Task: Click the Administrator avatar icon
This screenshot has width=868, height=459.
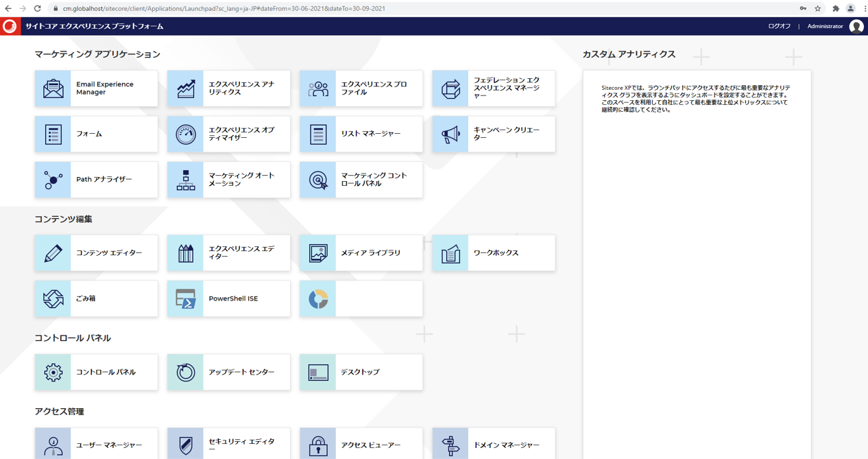Action: click(856, 26)
